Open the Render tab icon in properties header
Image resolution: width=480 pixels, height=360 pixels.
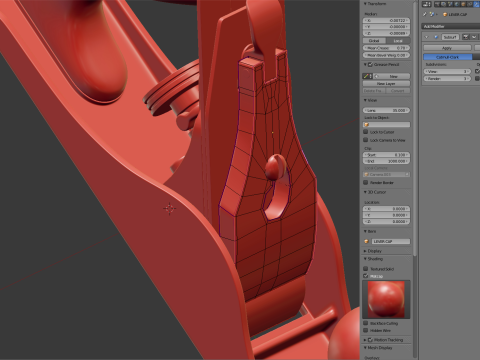tap(436, 4)
